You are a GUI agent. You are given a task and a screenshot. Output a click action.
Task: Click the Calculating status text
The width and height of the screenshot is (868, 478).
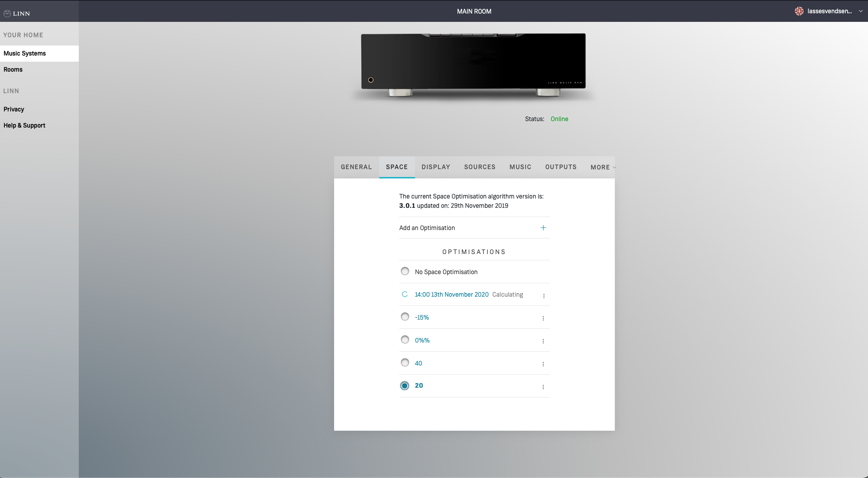tap(507, 295)
